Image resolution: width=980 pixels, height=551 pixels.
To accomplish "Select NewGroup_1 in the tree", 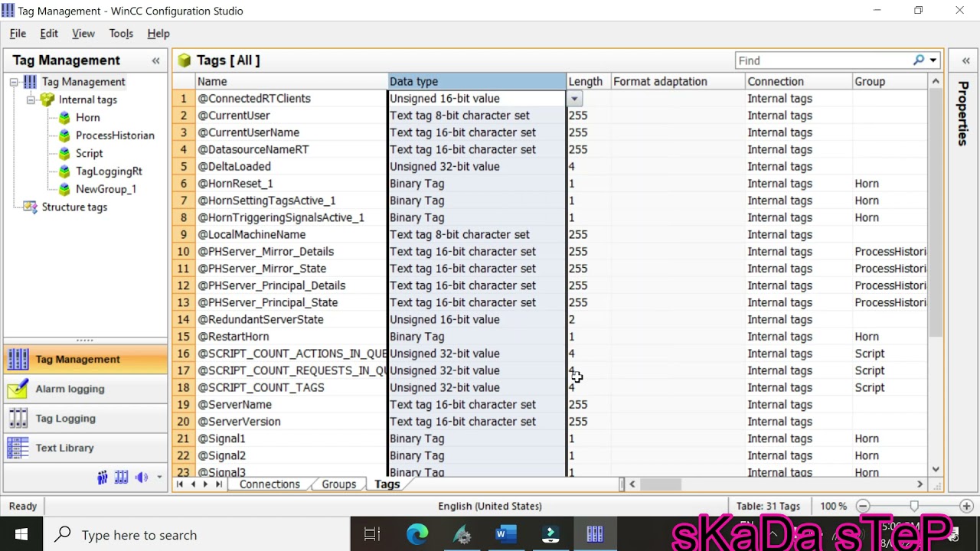I will (106, 189).
